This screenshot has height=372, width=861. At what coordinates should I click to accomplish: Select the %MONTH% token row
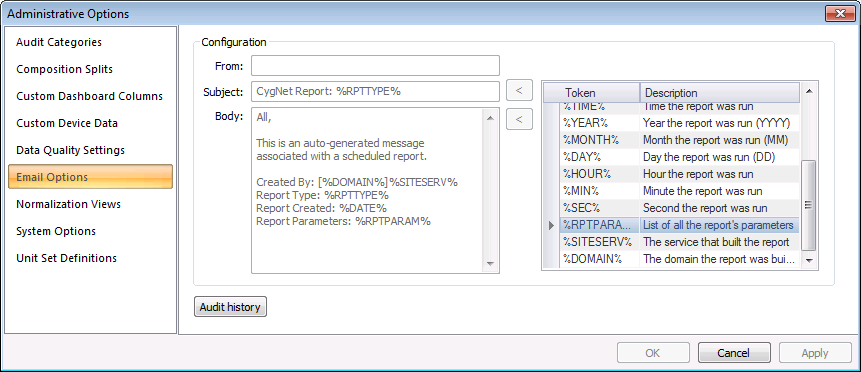(680, 140)
